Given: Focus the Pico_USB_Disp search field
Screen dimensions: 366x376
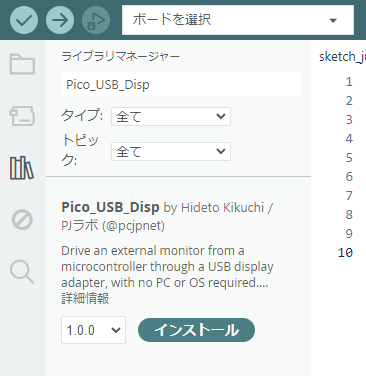Looking at the screenshot, I should (181, 84).
